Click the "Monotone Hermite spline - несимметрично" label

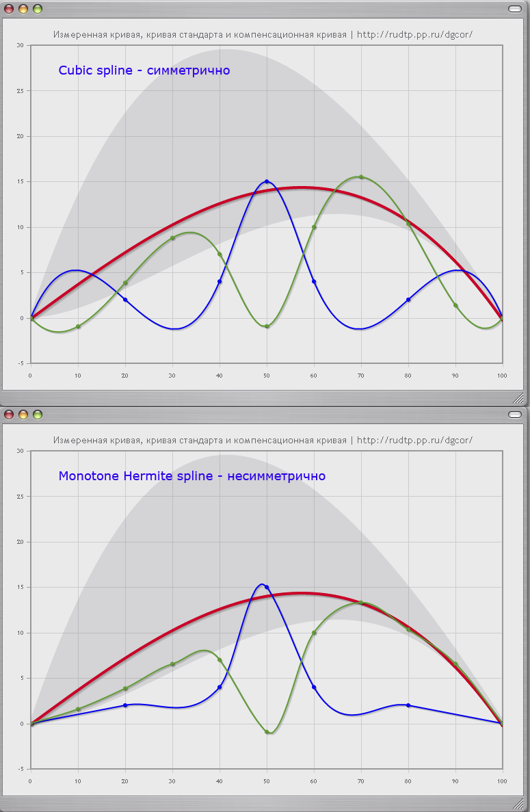191,476
